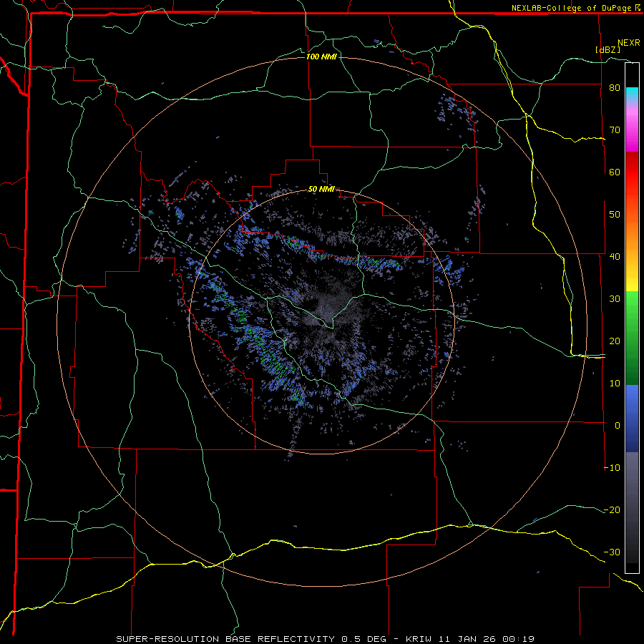Click the -30 value on dBZ scale
The width and height of the screenshot is (644, 644).
click(x=612, y=552)
